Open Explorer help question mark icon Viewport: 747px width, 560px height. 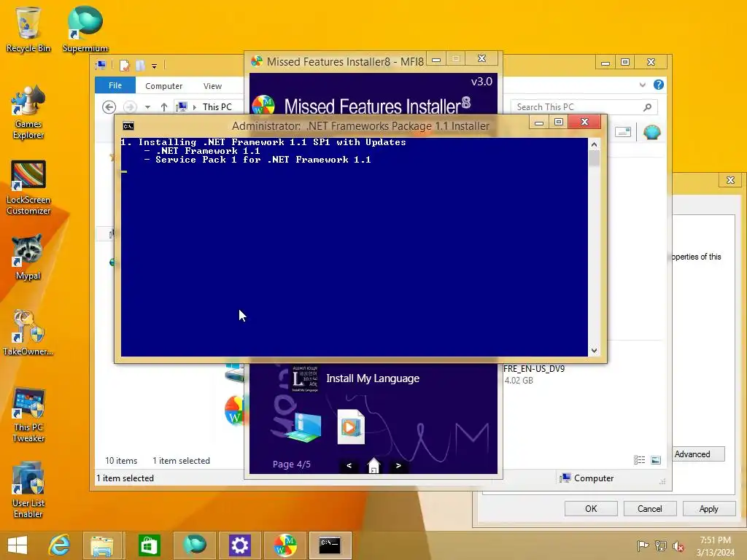coord(659,85)
